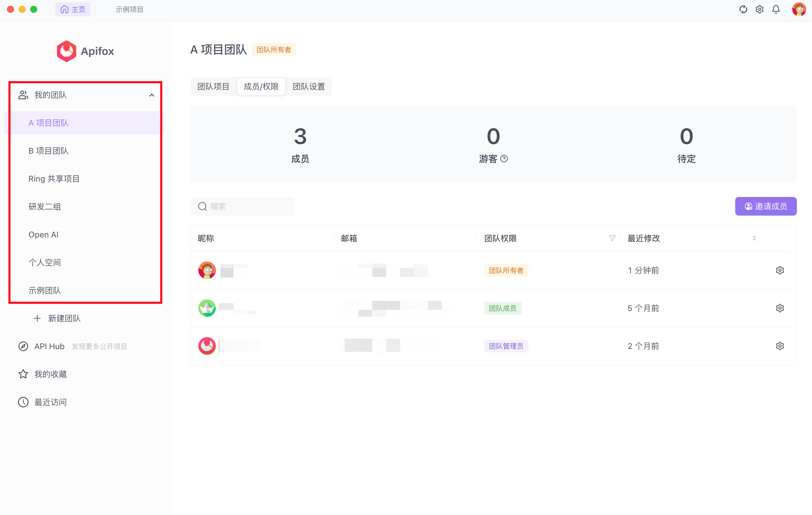Click the sync refresh icon in top bar
This screenshot has width=812, height=515.
coord(743,9)
